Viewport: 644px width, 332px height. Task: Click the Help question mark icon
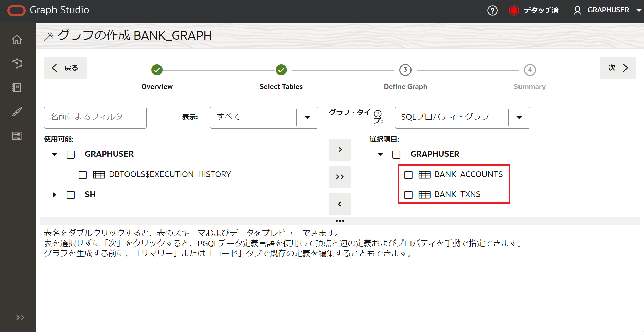(x=492, y=10)
